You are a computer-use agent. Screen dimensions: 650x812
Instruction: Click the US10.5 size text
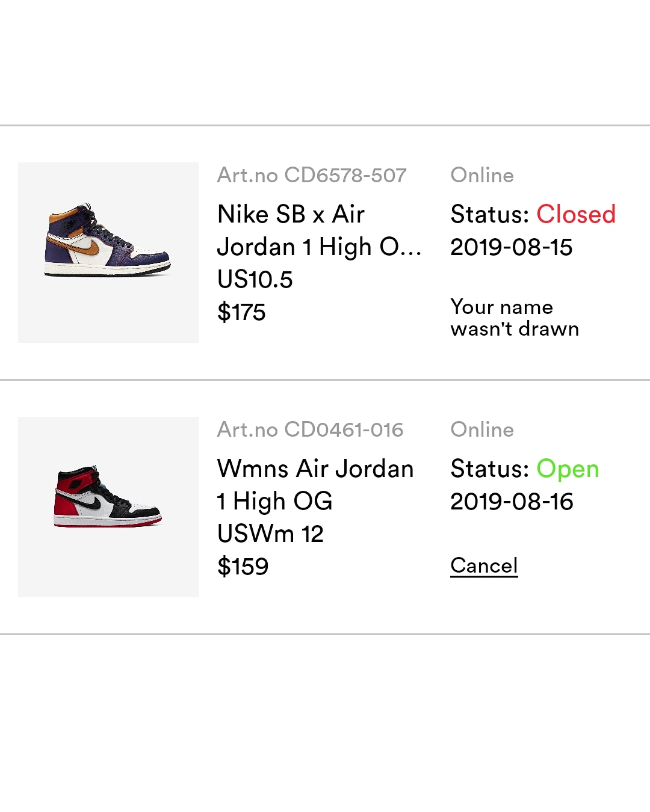(x=255, y=280)
